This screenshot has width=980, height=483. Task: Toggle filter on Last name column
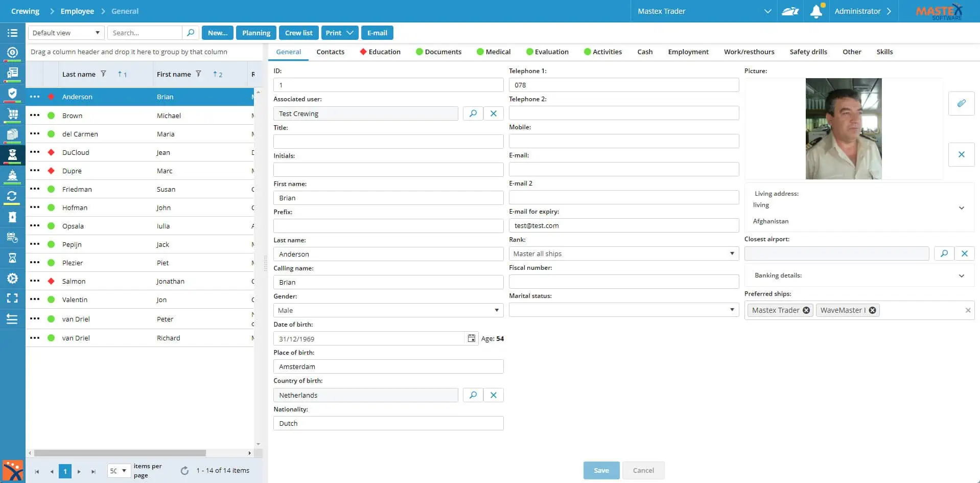tap(103, 74)
